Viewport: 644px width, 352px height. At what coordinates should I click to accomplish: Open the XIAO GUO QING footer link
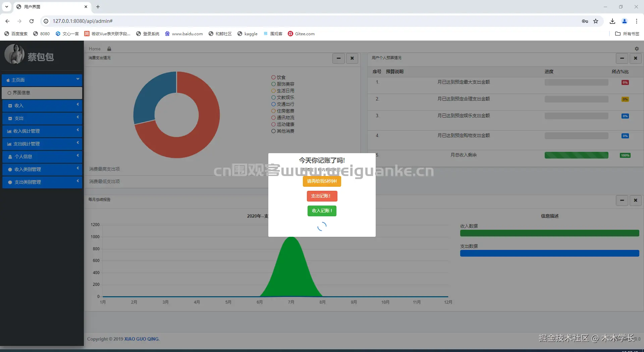click(x=142, y=339)
